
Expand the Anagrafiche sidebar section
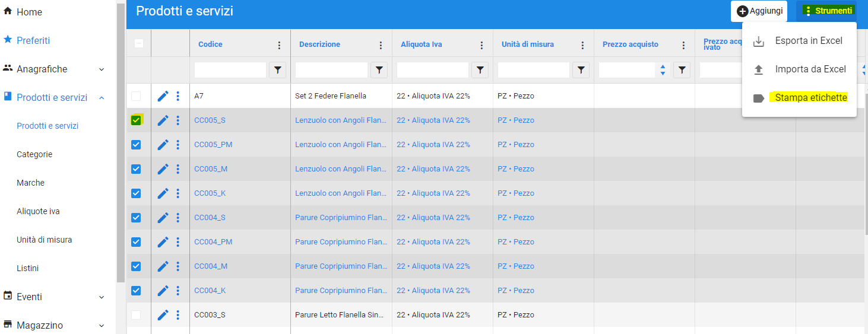coord(101,69)
